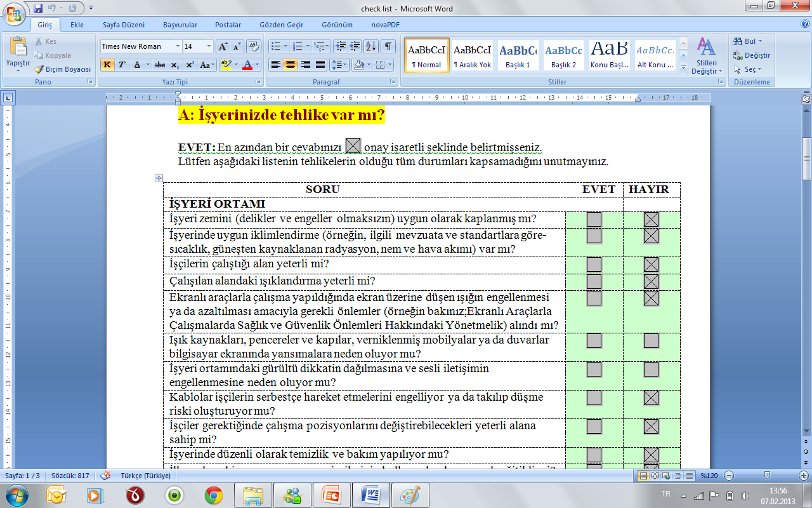This screenshot has height=508, width=812.
Task: Open Google Chrome from the taskbar
Action: click(213, 495)
